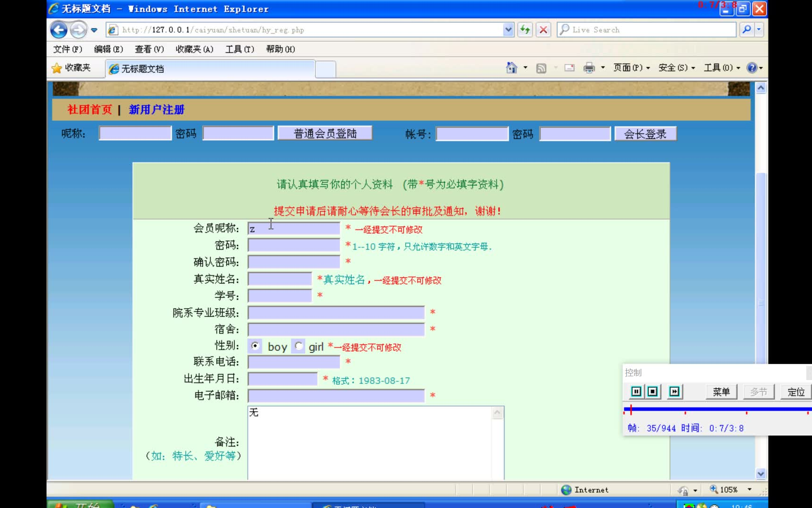Expand the Print options dropdown arrow
The width and height of the screenshot is (812, 508).
pos(603,68)
